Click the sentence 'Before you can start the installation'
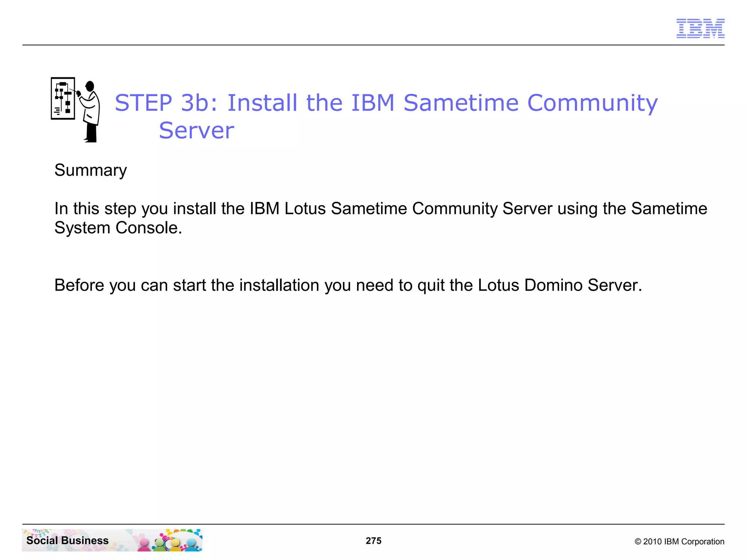Viewport: 747px width, 560px height. tap(348, 285)
